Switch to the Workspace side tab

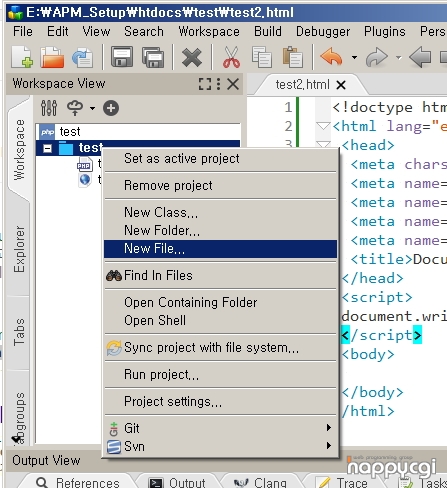[x=19, y=150]
